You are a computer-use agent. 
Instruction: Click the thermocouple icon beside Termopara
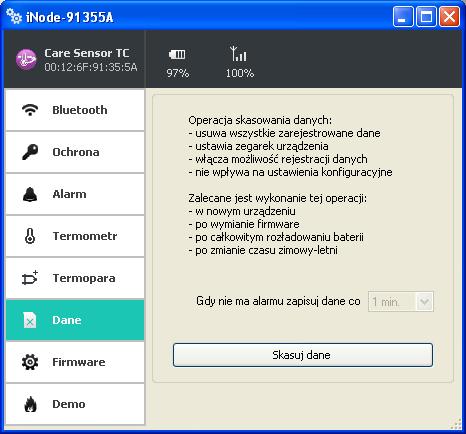tap(30, 278)
